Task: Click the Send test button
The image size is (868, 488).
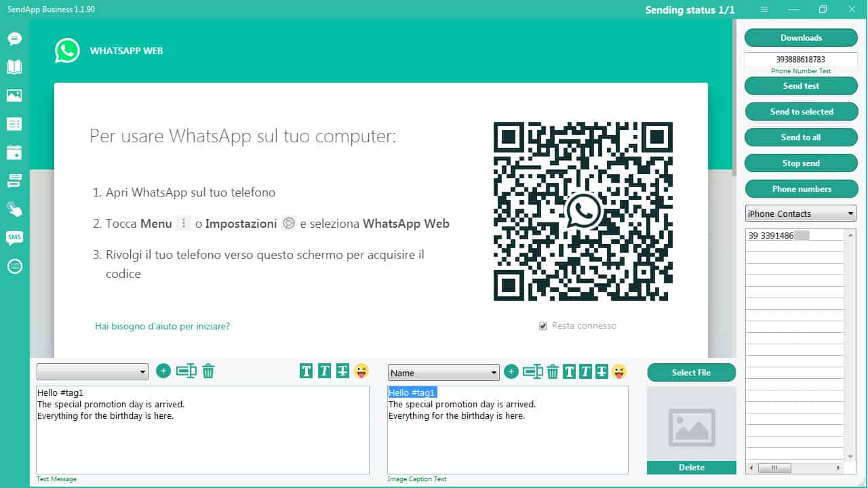Action: click(801, 86)
